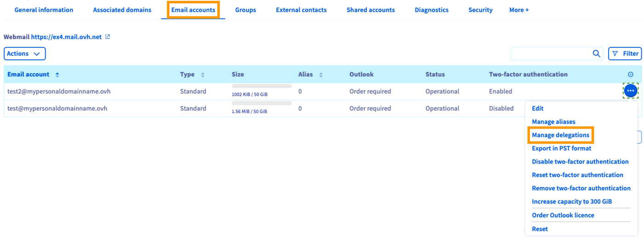Expand the Actions dropdown
Screen dimensions: 644x239
coord(24,54)
